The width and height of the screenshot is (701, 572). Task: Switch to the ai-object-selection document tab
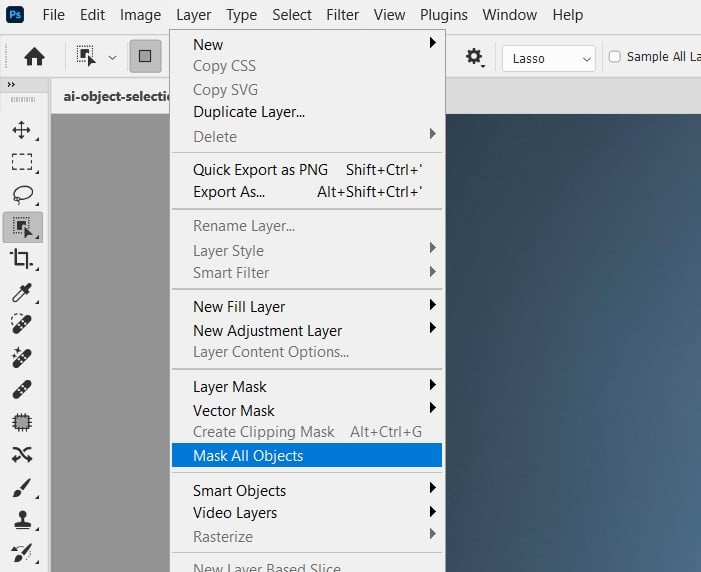[x=110, y=96]
